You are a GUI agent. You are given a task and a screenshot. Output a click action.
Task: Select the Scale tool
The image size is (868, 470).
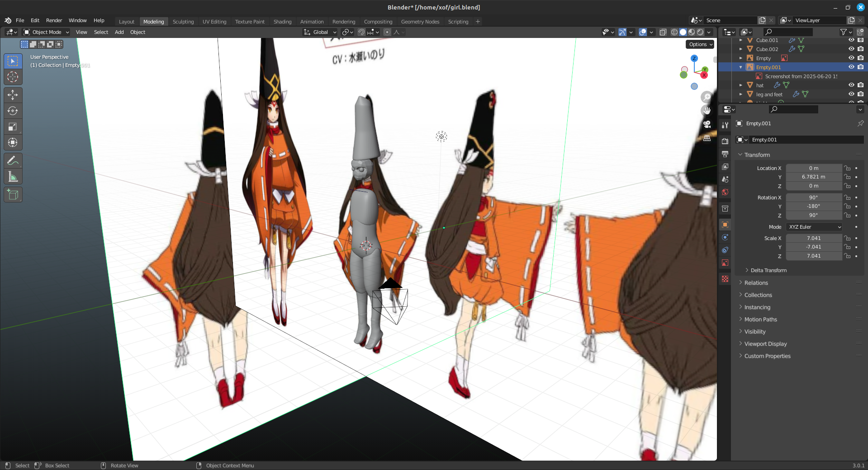coord(13,127)
